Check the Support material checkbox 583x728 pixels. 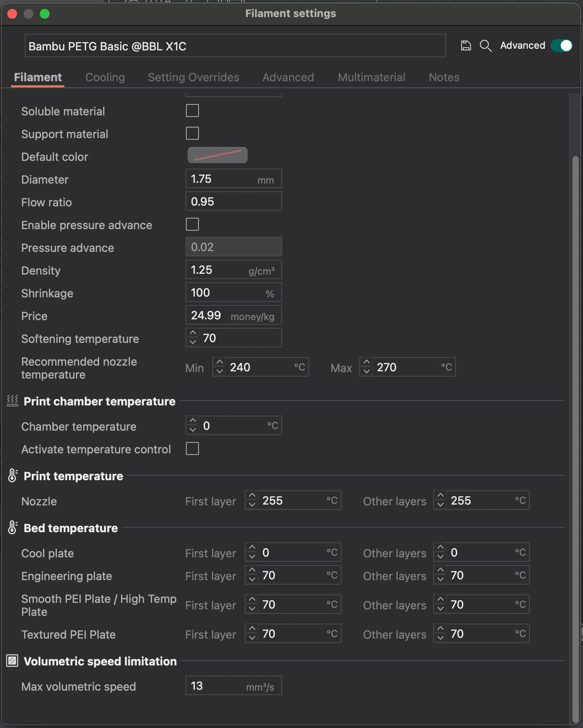(192, 133)
